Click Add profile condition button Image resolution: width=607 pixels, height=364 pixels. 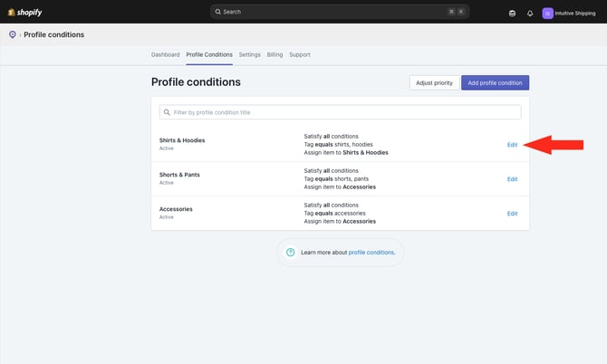tap(496, 82)
